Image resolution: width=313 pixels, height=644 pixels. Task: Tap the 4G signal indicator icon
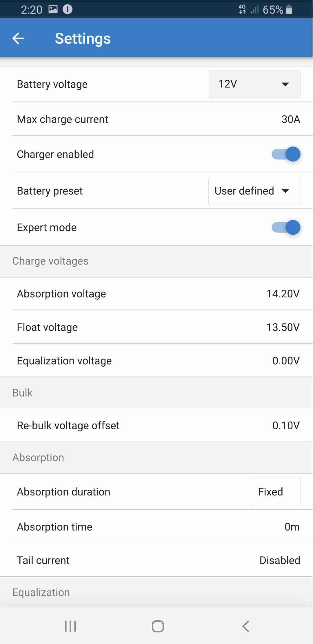pyautogui.click(x=242, y=9)
